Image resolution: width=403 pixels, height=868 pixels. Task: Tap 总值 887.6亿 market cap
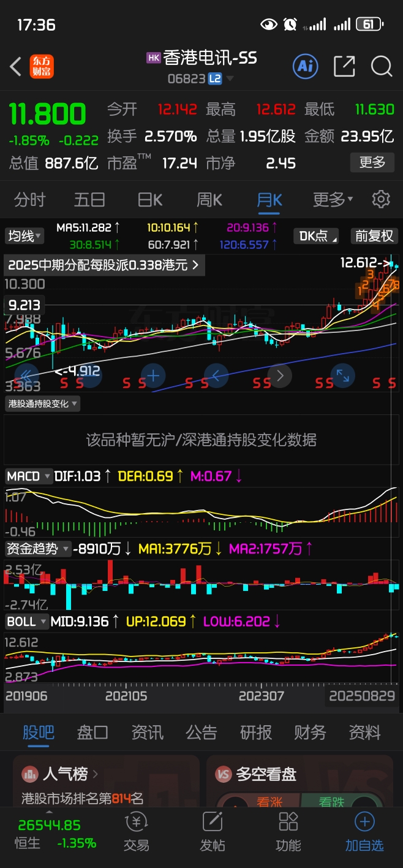[x=53, y=163]
